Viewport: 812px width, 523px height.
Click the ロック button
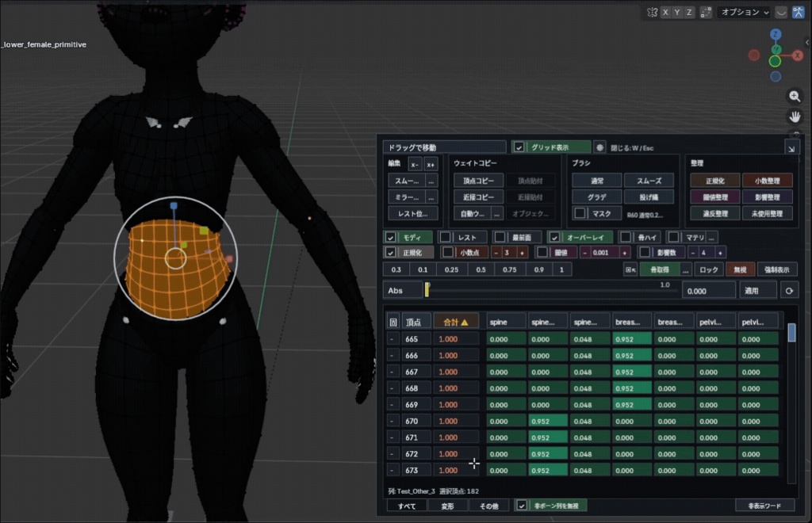tap(708, 270)
